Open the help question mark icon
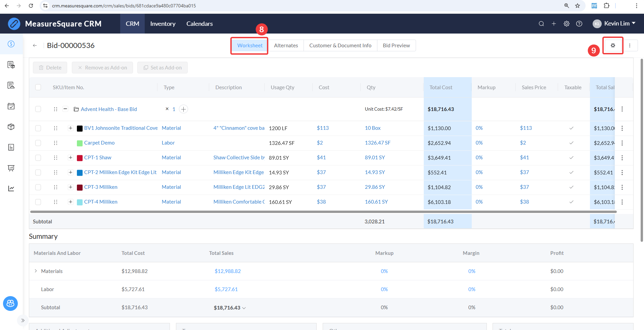644x330 pixels. (x=579, y=24)
